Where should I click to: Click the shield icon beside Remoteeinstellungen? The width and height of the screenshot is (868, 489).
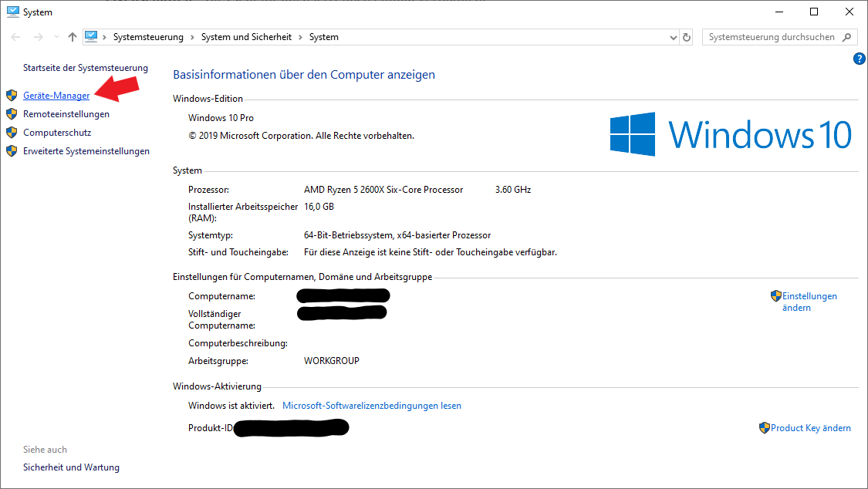(x=12, y=113)
